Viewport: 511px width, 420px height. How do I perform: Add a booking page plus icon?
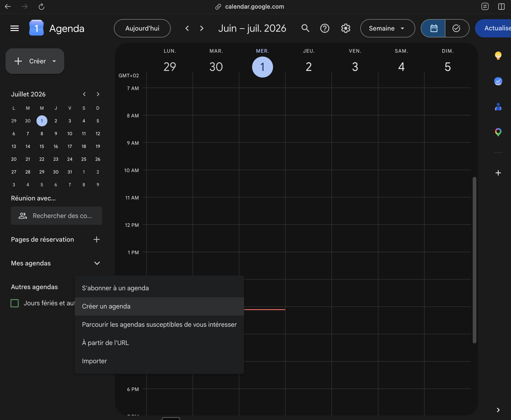pyautogui.click(x=96, y=239)
